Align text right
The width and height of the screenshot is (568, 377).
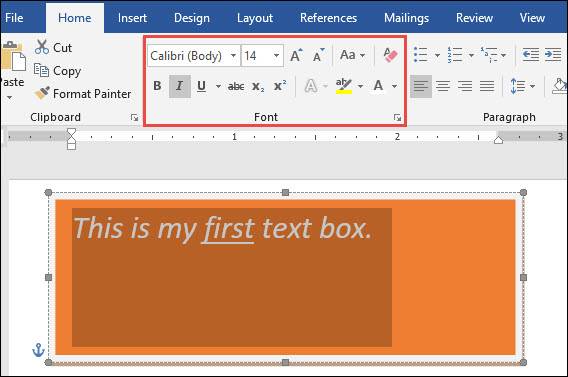[x=465, y=86]
